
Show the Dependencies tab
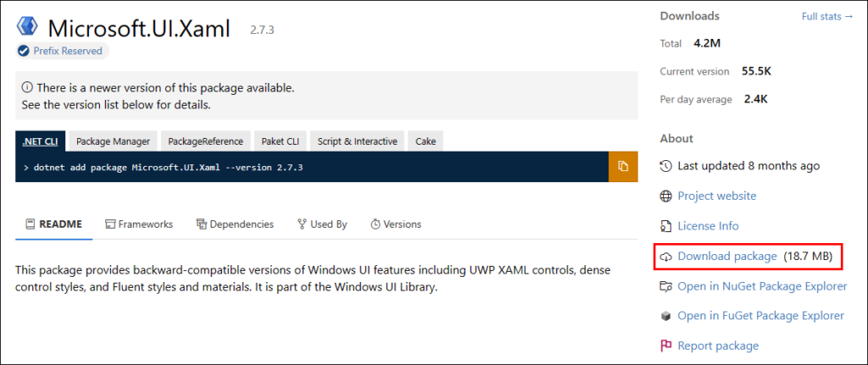(235, 224)
